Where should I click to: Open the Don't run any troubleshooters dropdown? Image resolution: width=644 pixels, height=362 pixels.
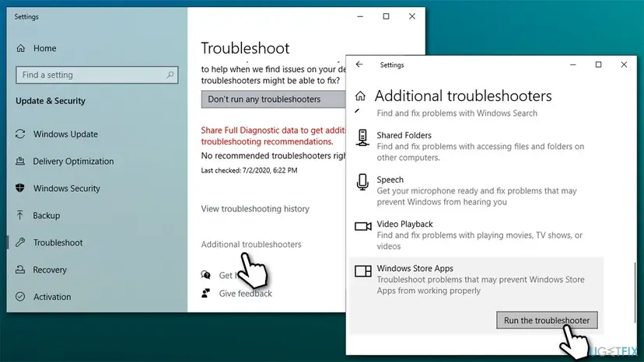tap(273, 99)
